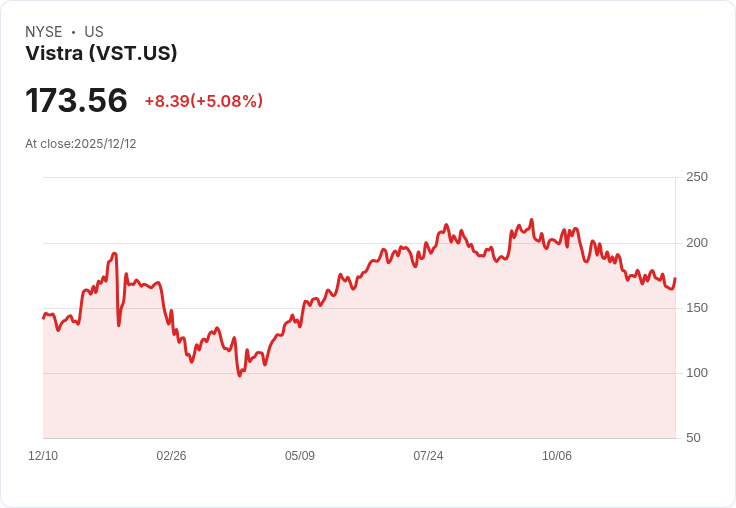Click the 100 price axis label
Screen dimensions: 736x508
[696, 373]
